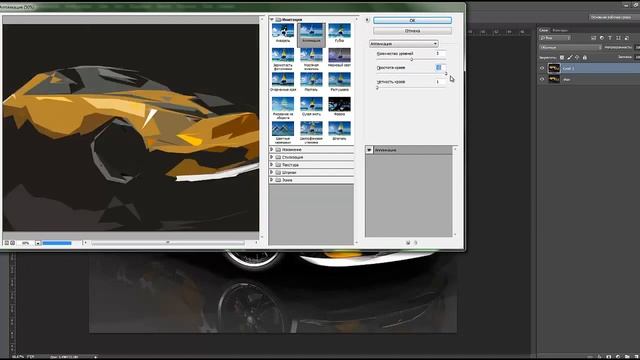640x360 pixels.
Task: Toggle lock position icon
Action: point(577,58)
